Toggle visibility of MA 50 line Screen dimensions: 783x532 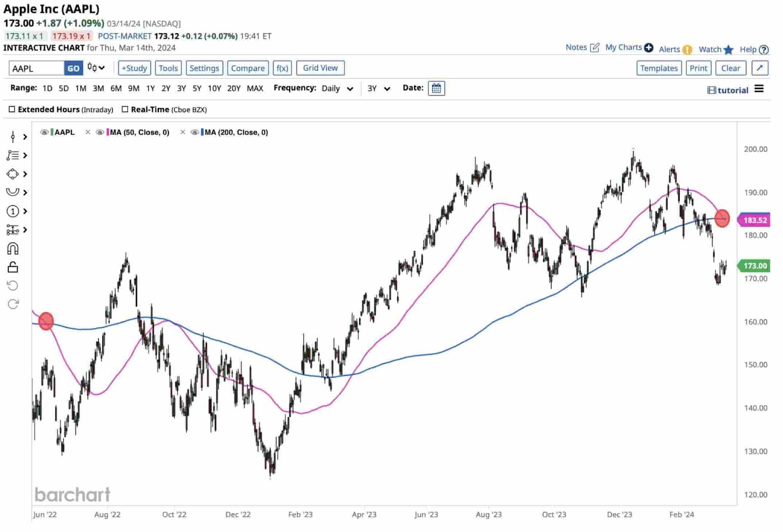pyautogui.click(x=100, y=132)
